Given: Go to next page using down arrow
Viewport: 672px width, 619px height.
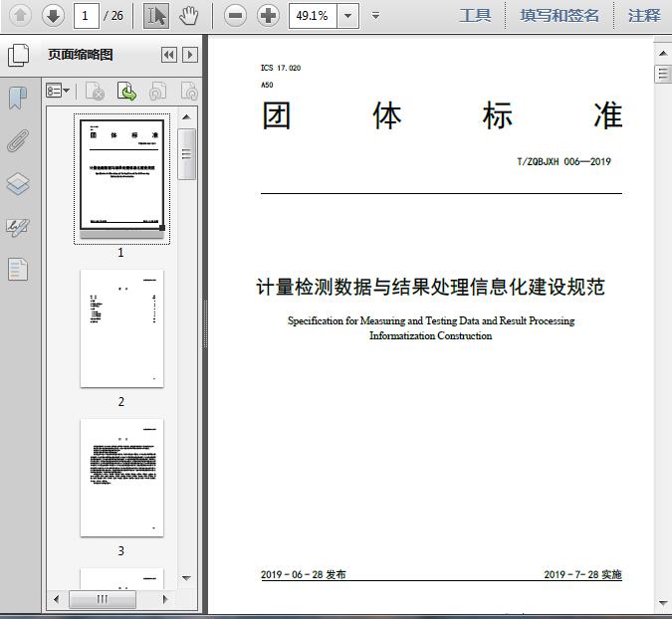Looking at the screenshot, I should click(53, 15).
